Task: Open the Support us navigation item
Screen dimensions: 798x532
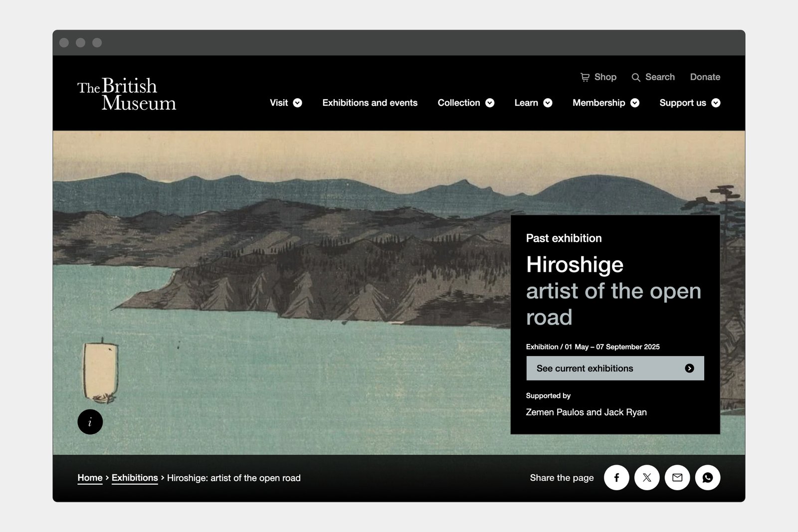Action: click(683, 103)
